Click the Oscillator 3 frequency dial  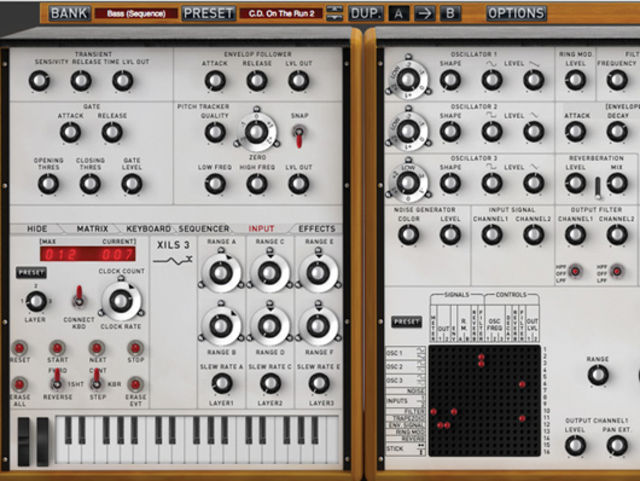tap(408, 182)
